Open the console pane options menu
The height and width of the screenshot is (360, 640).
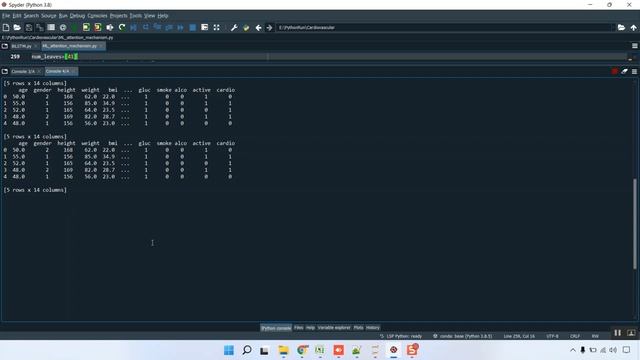tap(634, 71)
